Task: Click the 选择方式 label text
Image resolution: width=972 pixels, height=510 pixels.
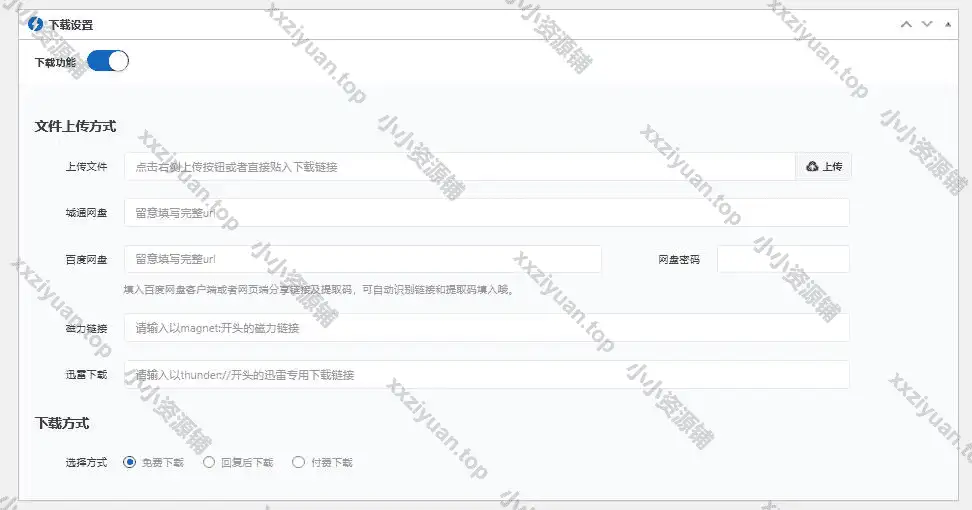Action: (86, 463)
